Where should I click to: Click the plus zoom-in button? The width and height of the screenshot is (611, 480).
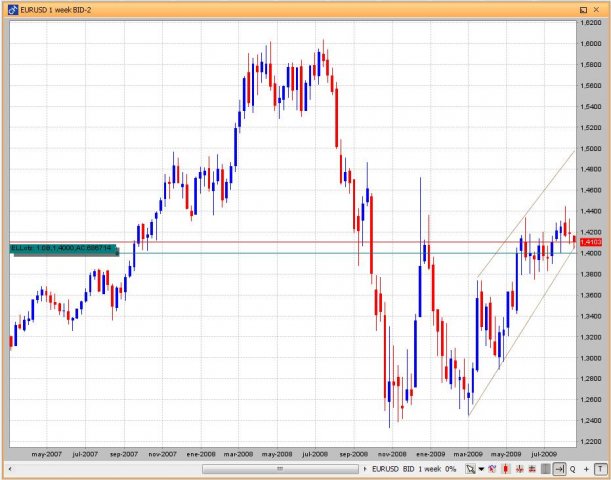click(x=586, y=469)
